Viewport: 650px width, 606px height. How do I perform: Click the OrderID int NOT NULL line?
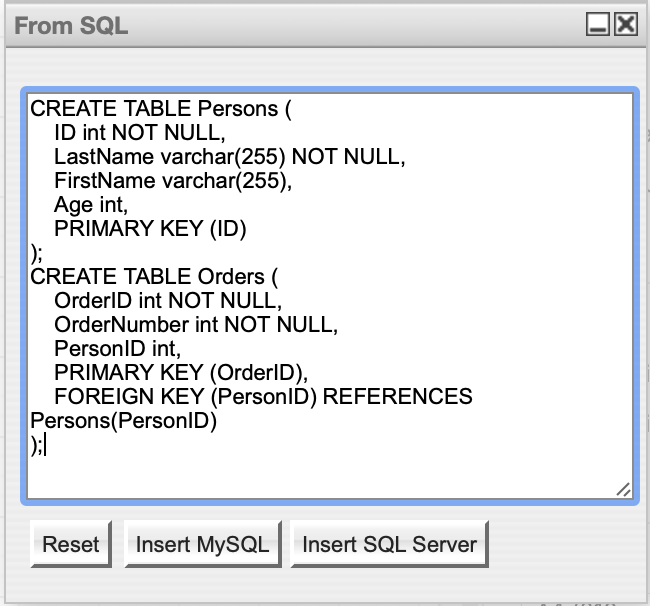coord(168,301)
